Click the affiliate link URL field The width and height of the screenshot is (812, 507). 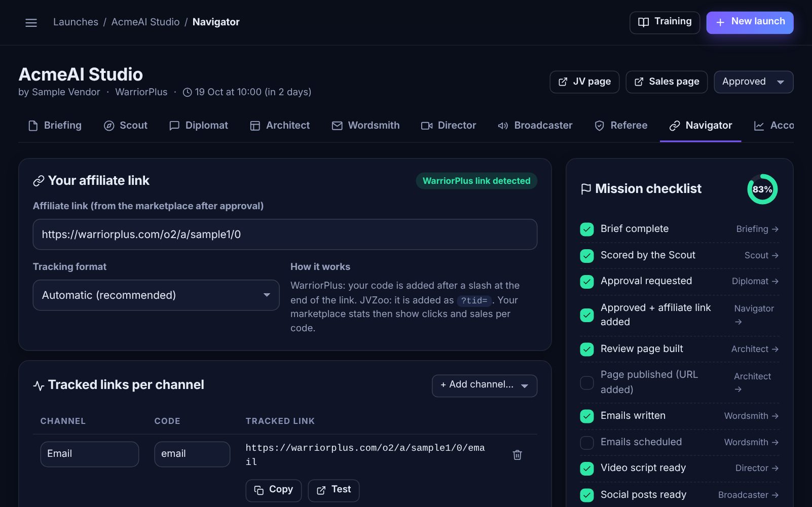click(x=285, y=235)
